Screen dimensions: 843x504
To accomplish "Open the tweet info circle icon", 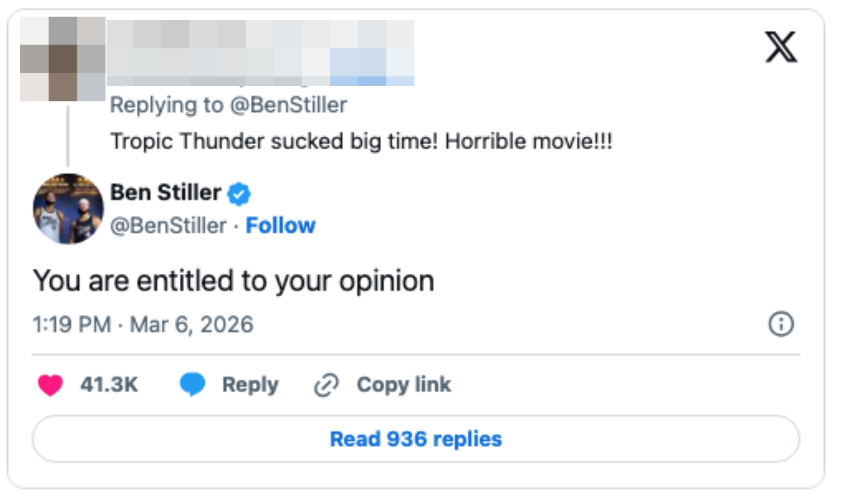I will pyautogui.click(x=781, y=324).
